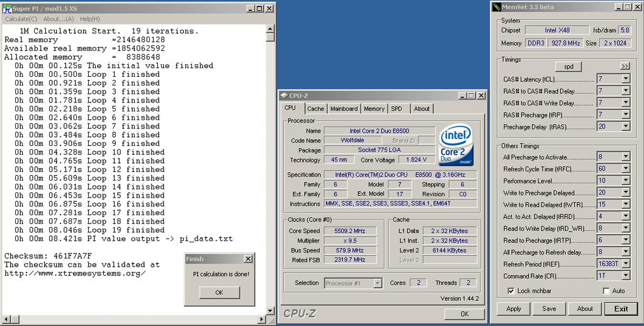Open the Help(H) menu in Super PI
644x326 pixels.
[x=89, y=19]
